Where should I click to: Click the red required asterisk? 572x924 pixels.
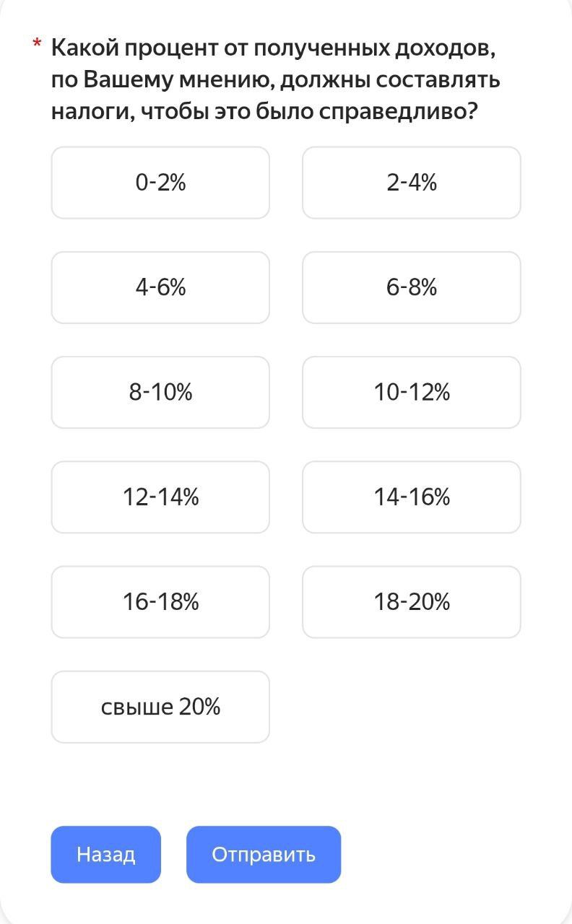coord(37,46)
